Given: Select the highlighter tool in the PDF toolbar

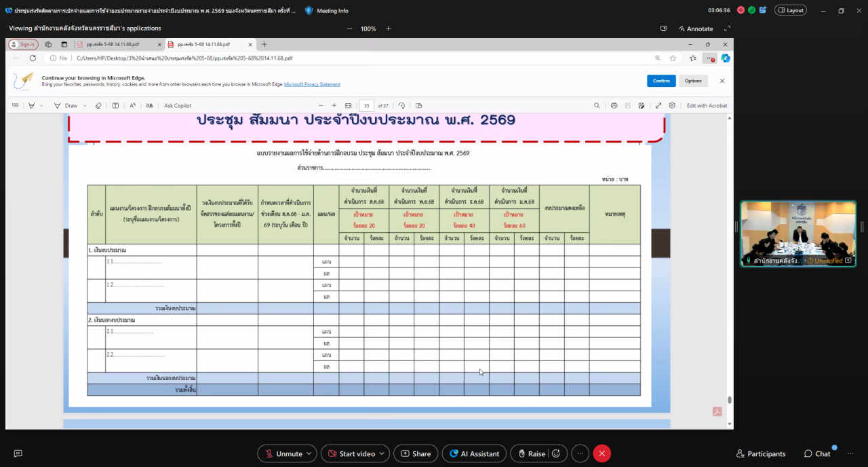Looking at the screenshot, I should click(31, 105).
